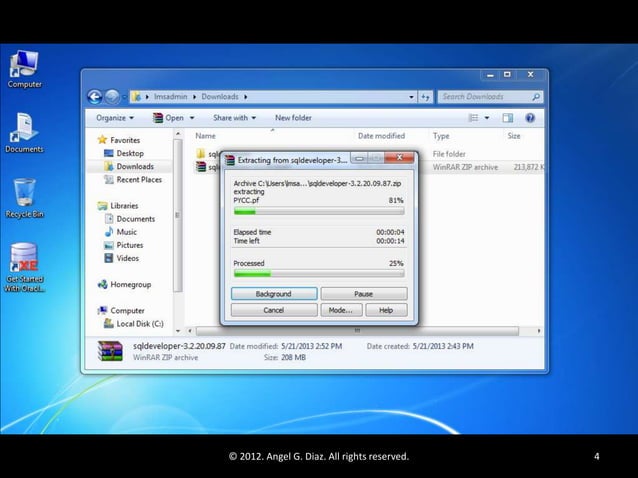638x478 pixels.
Task: Open Get Started With Oracle shortcut
Action: tap(24, 267)
